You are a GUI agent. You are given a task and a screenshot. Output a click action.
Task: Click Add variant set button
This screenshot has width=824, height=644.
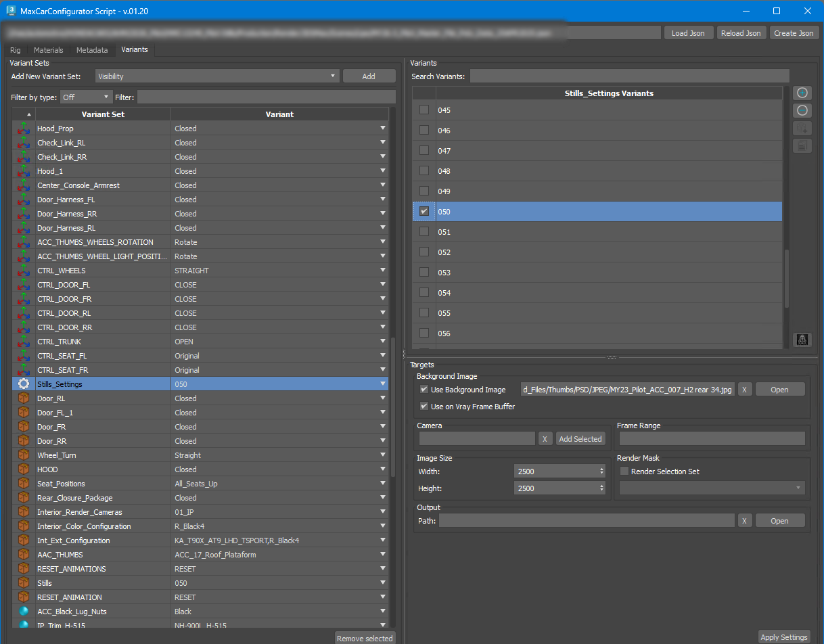pyautogui.click(x=369, y=76)
